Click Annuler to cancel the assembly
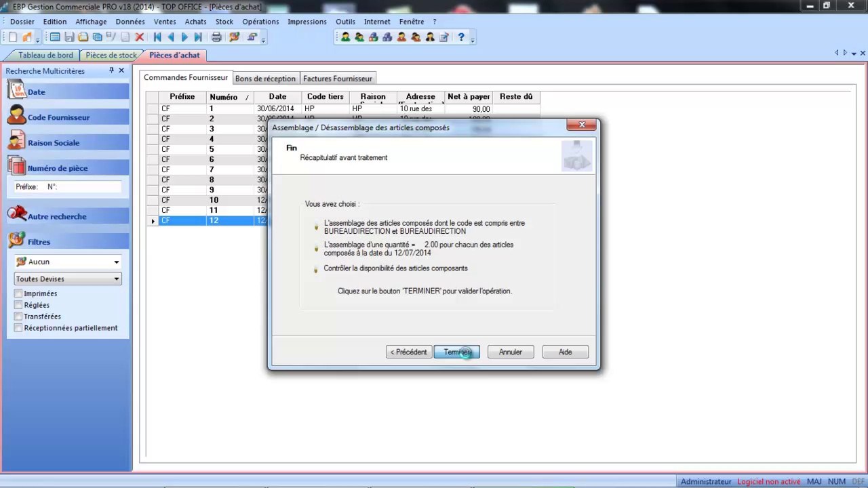The image size is (868, 488). (x=511, y=352)
